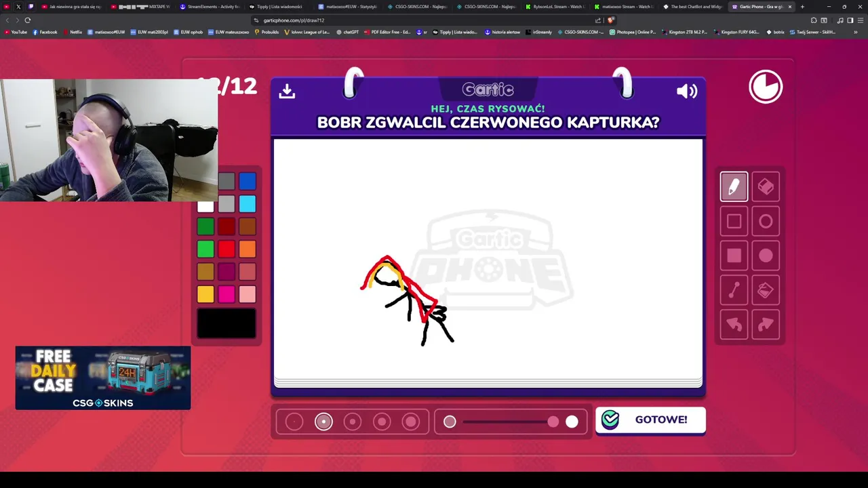Click the opacity slider track
Image resolution: width=868 pixels, height=488 pixels.
coord(510,422)
